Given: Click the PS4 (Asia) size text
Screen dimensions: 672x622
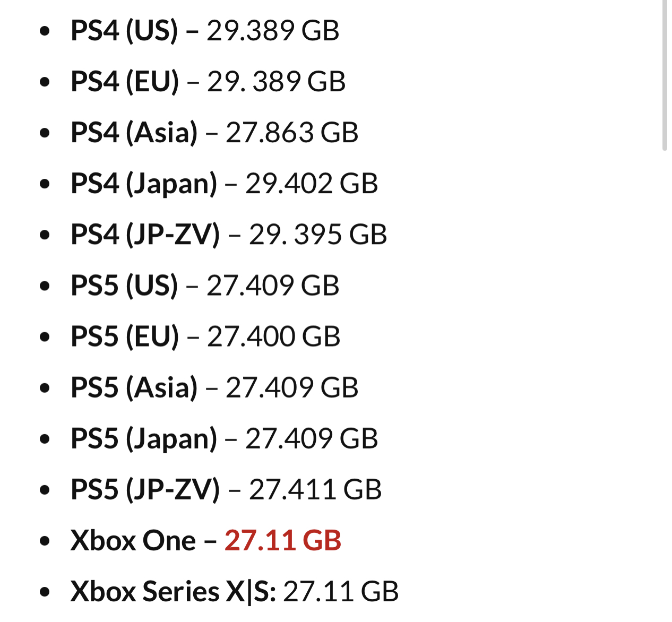Looking at the screenshot, I should coord(292,132).
